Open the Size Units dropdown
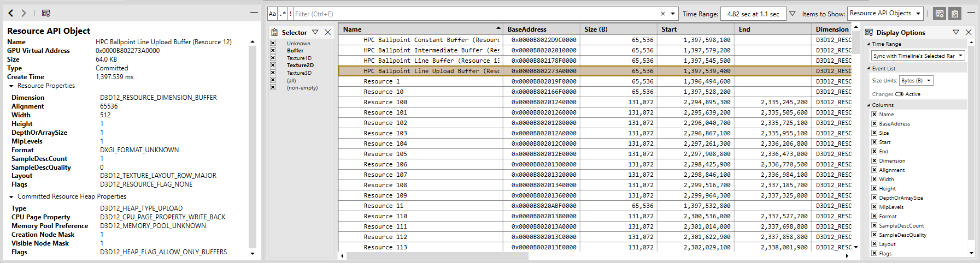 coord(916,81)
